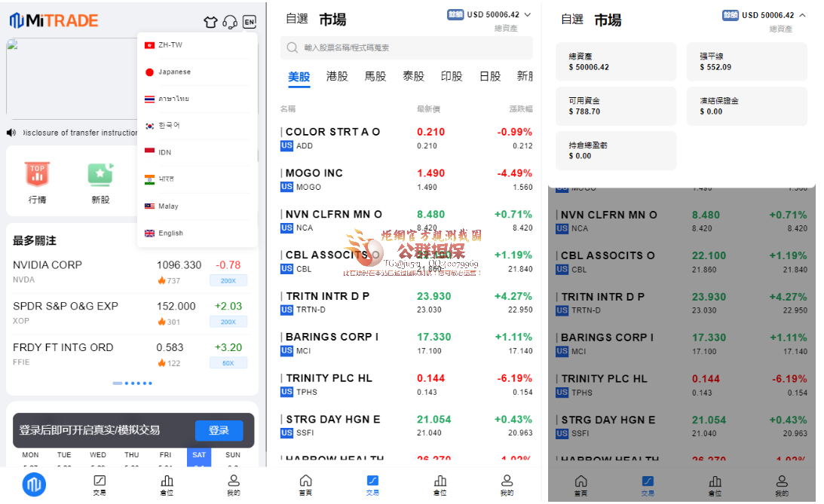The width and height of the screenshot is (824, 504).
Task: Toggle the EN language selector
Action: point(250,22)
